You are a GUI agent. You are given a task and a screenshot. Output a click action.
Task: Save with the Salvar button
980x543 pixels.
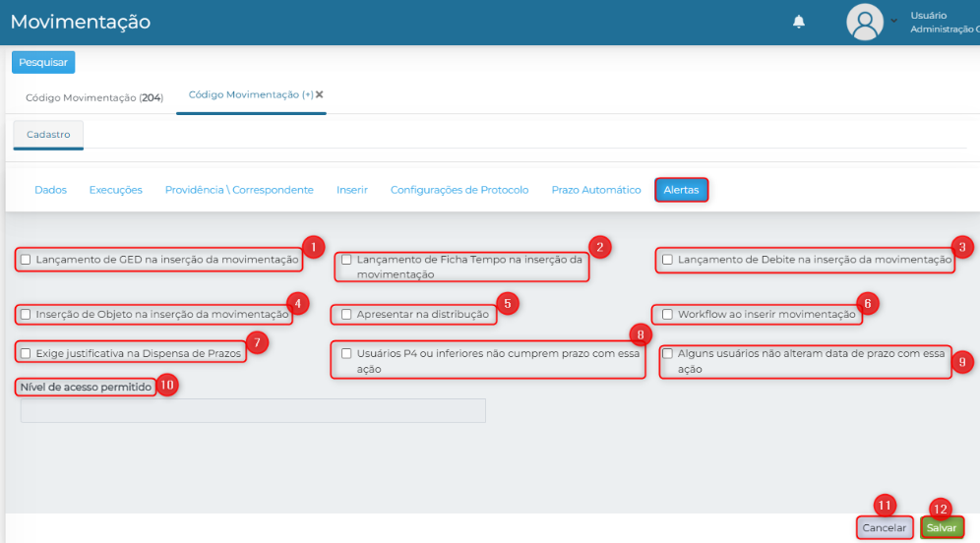(x=942, y=528)
